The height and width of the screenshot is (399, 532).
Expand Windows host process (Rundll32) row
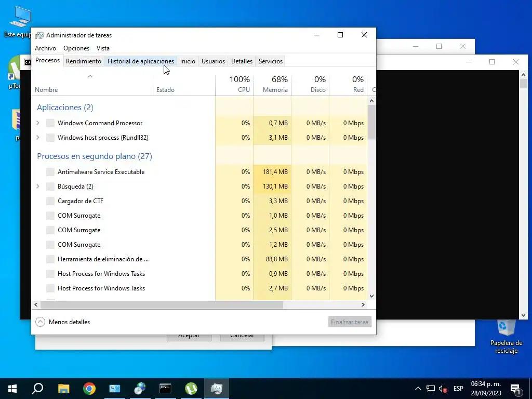click(x=37, y=137)
